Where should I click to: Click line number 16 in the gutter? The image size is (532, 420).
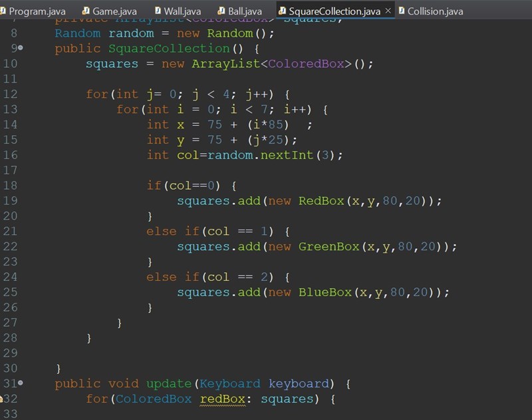click(12, 155)
